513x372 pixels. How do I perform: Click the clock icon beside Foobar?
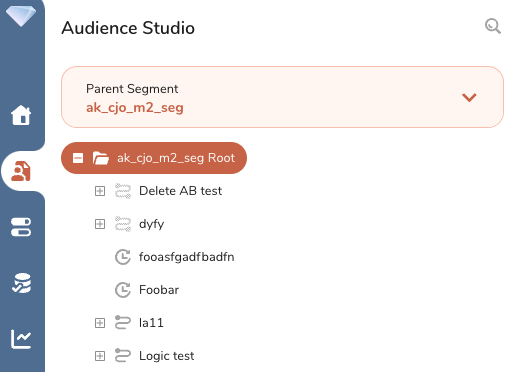(123, 290)
